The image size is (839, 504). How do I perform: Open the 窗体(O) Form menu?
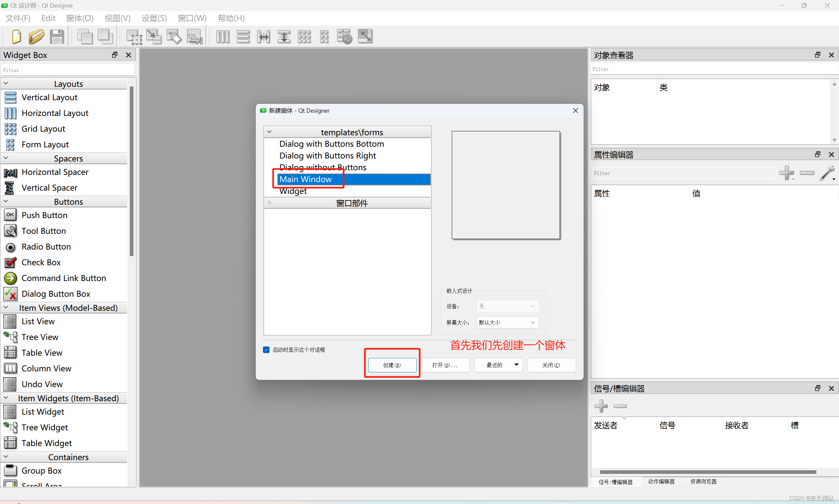[x=80, y=18]
